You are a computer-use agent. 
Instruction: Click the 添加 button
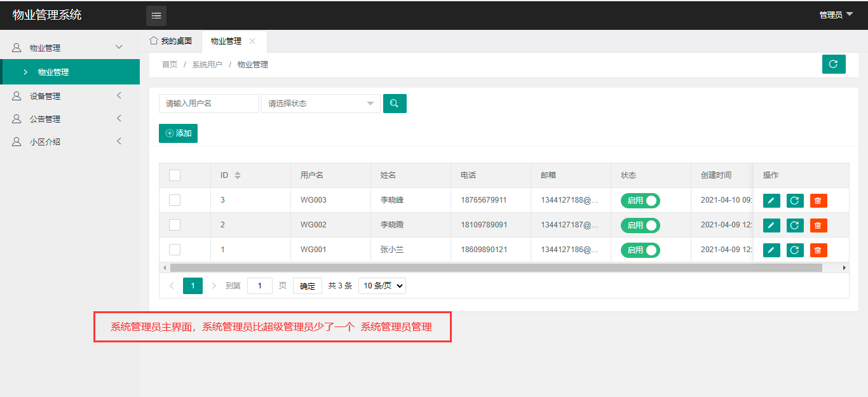(x=178, y=133)
